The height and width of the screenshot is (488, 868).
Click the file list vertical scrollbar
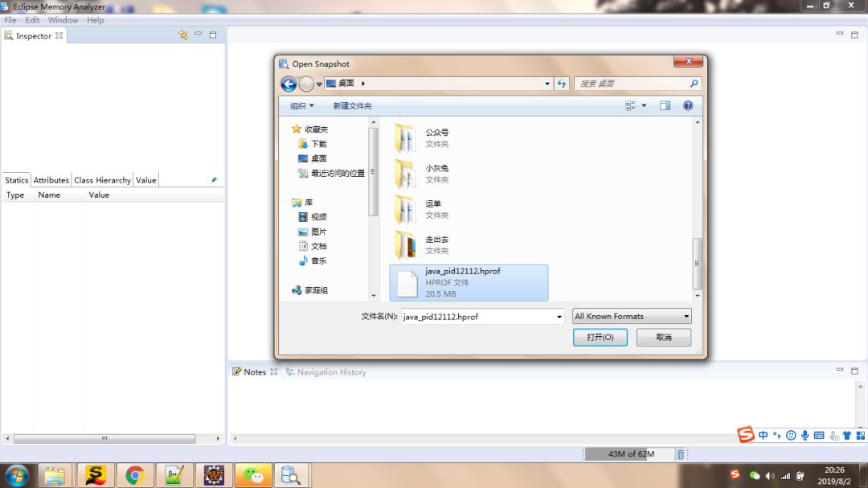[697, 264]
